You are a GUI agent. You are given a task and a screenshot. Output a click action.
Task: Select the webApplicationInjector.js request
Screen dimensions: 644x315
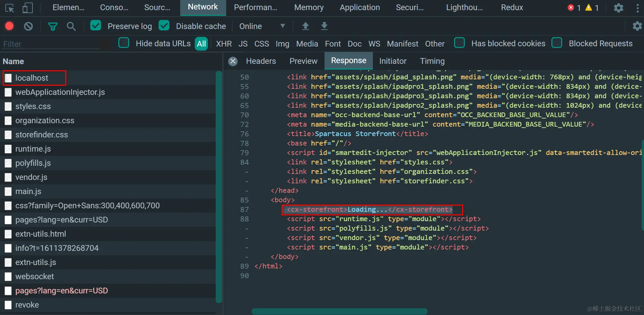tap(108, 92)
